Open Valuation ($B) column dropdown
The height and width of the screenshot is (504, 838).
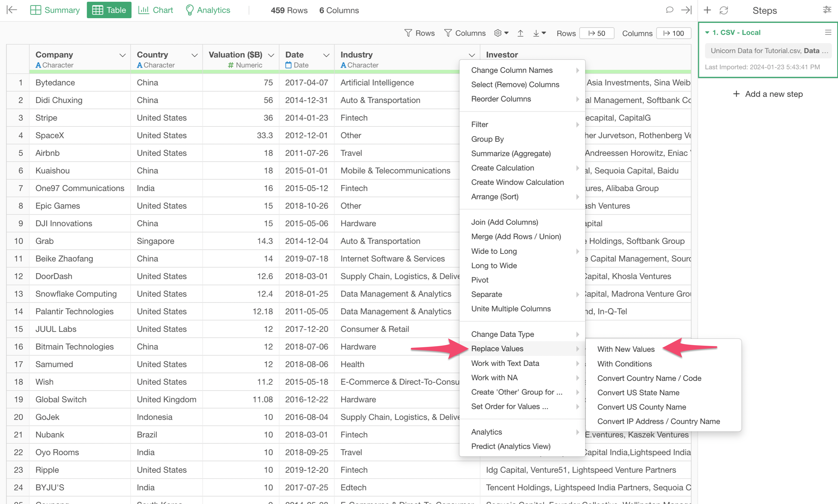(x=271, y=55)
